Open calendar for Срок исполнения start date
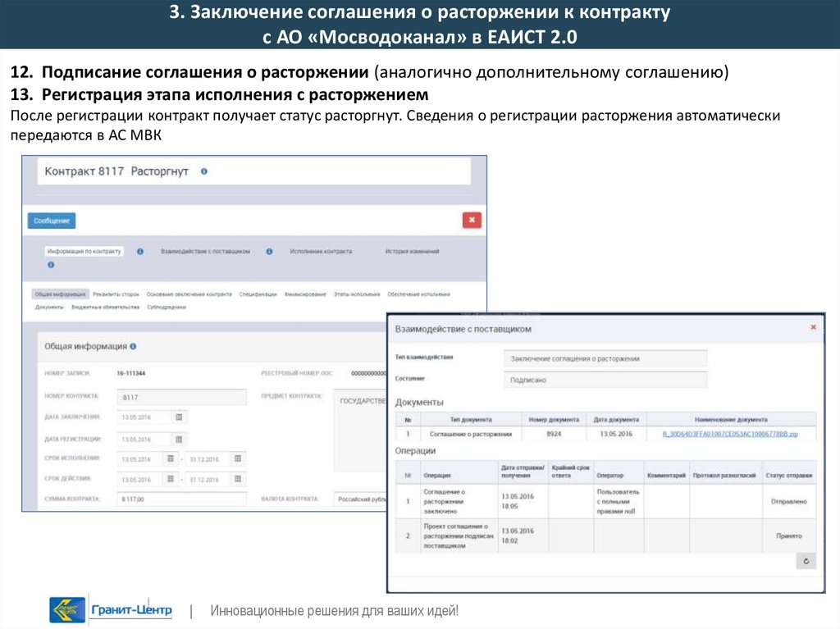 point(171,458)
